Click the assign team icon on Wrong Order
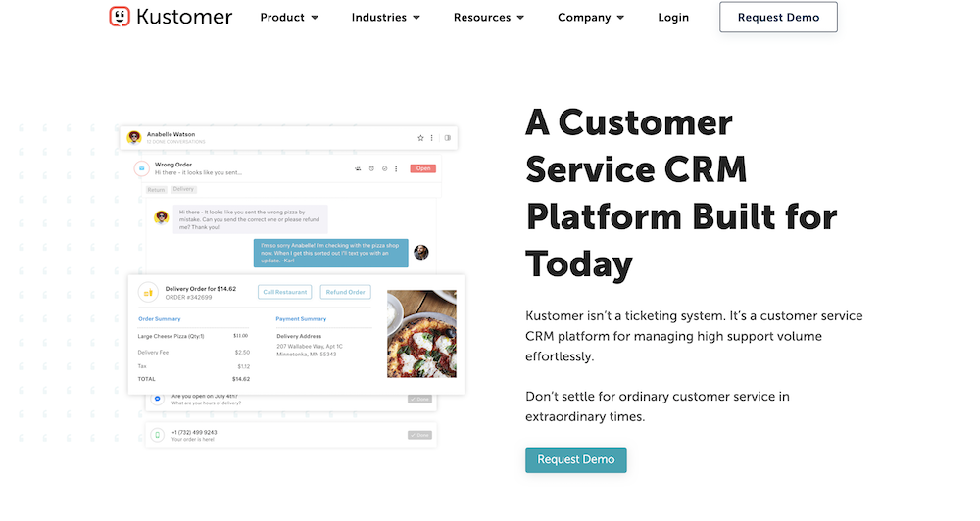Image resolution: width=980 pixels, height=521 pixels. point(358,168)
